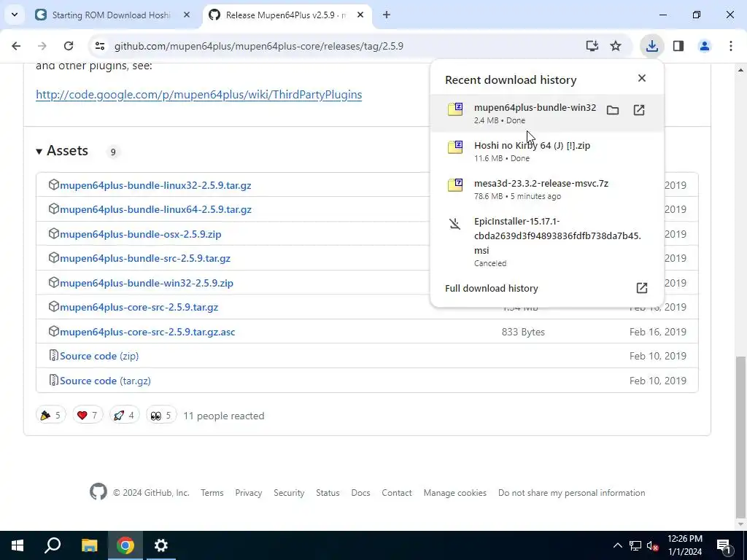Image resolution: width=747 pixels, height=560 pixels.
Task: Open File Explorer from taskbar
Action: (89, 545)
